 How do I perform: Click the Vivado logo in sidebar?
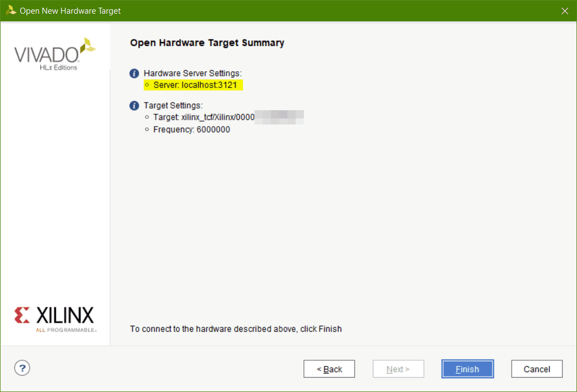tap(55, 54)
